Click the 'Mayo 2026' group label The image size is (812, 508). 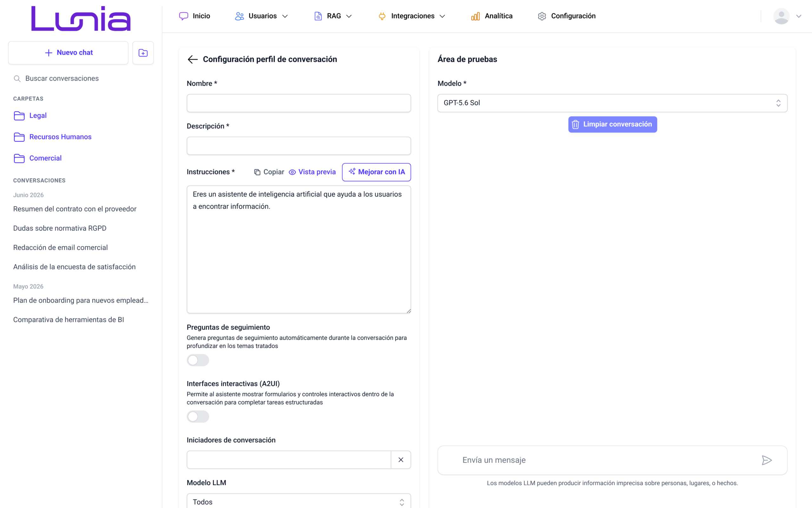[x=28, y=287]
